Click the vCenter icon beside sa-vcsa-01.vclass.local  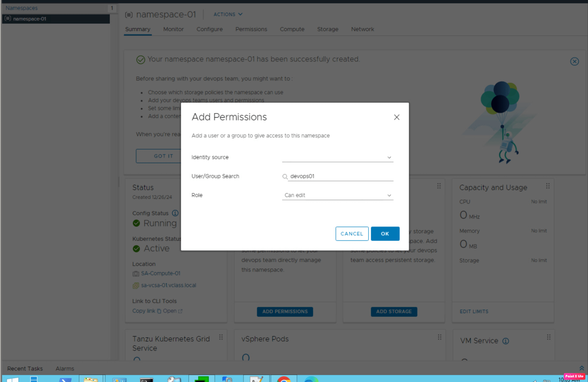[135, 285]
